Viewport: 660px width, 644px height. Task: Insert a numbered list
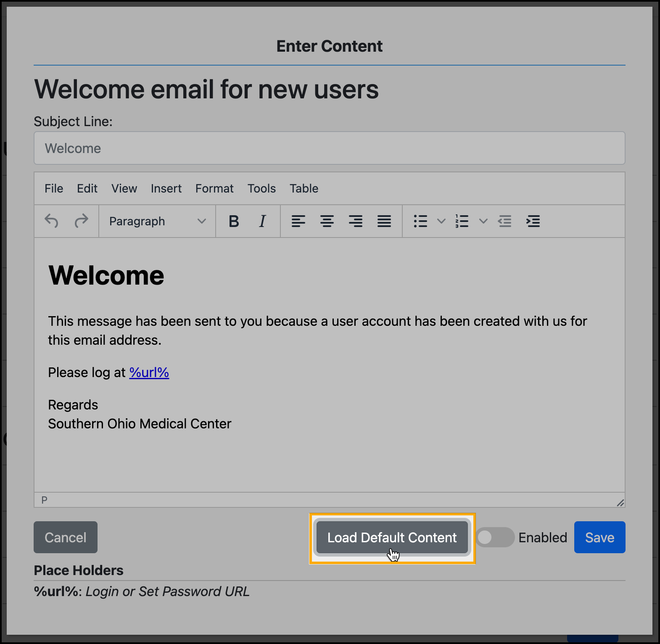click(x=462, y=221)
